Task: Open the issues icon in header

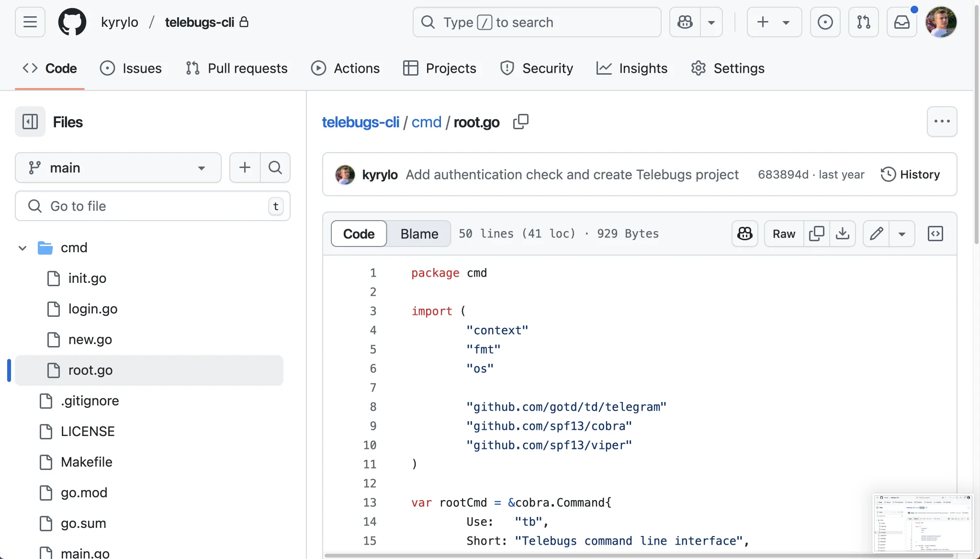Action: pos(825,22)
